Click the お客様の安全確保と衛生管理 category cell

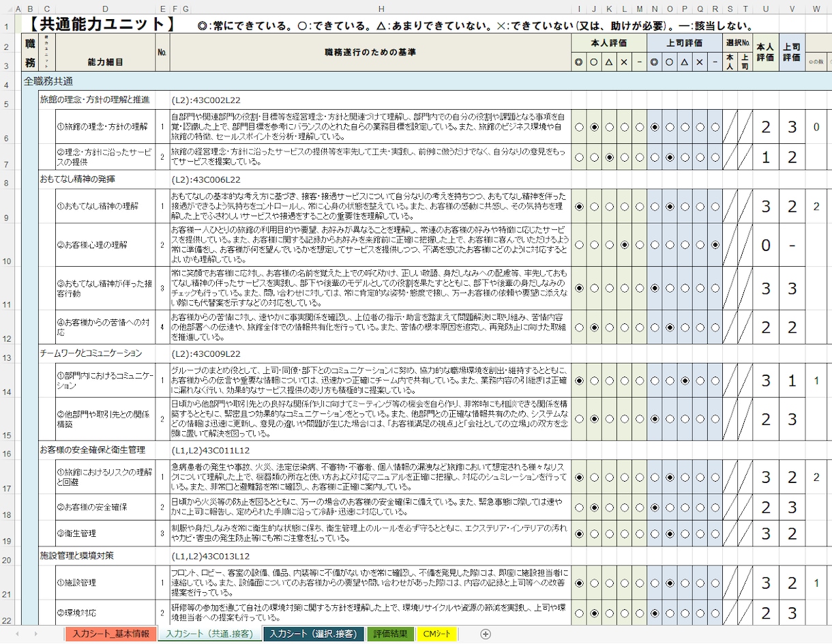pos(92,450)
